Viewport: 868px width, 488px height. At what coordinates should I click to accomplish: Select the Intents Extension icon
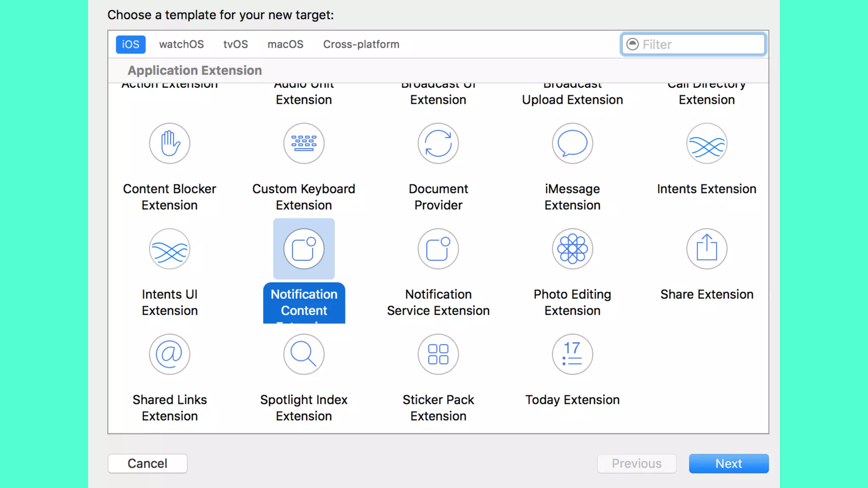tap(707, 144)
